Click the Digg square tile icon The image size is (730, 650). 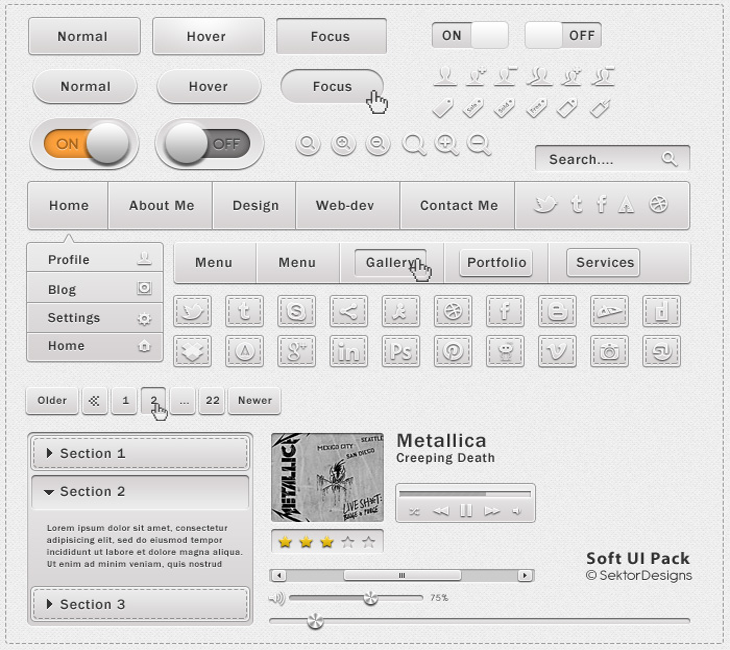click(661, 311)
